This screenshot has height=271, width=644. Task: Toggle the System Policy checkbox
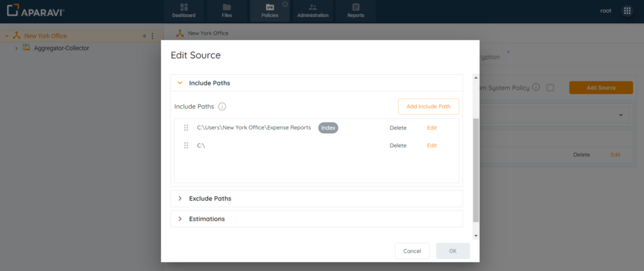click(x=550, y=87)
